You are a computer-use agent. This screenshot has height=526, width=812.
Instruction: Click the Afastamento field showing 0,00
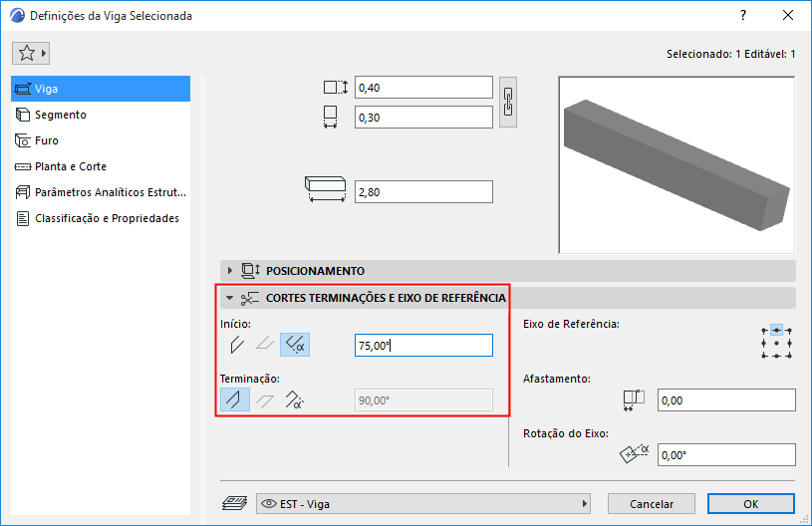(x=726, y=400)
